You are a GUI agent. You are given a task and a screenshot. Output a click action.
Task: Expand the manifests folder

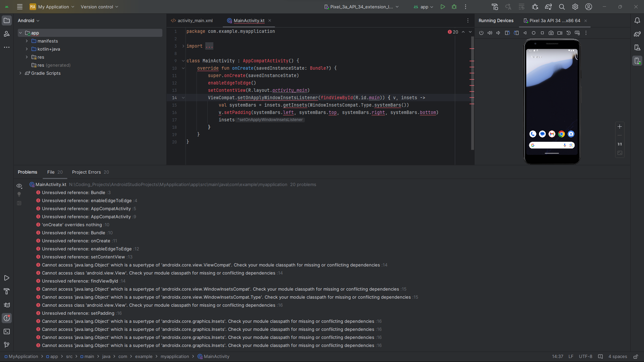(x=27, y=41)
